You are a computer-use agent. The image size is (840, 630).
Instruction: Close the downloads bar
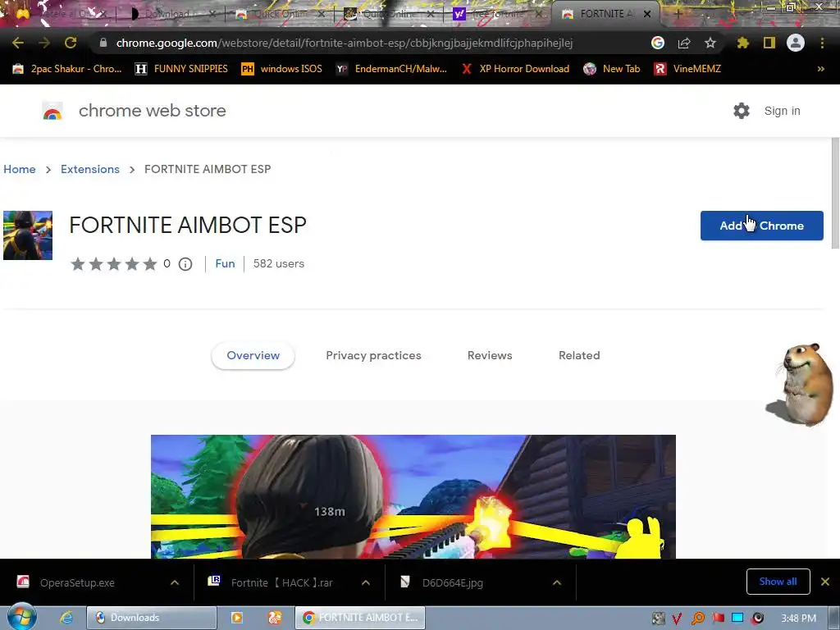(x=825, y=582)
